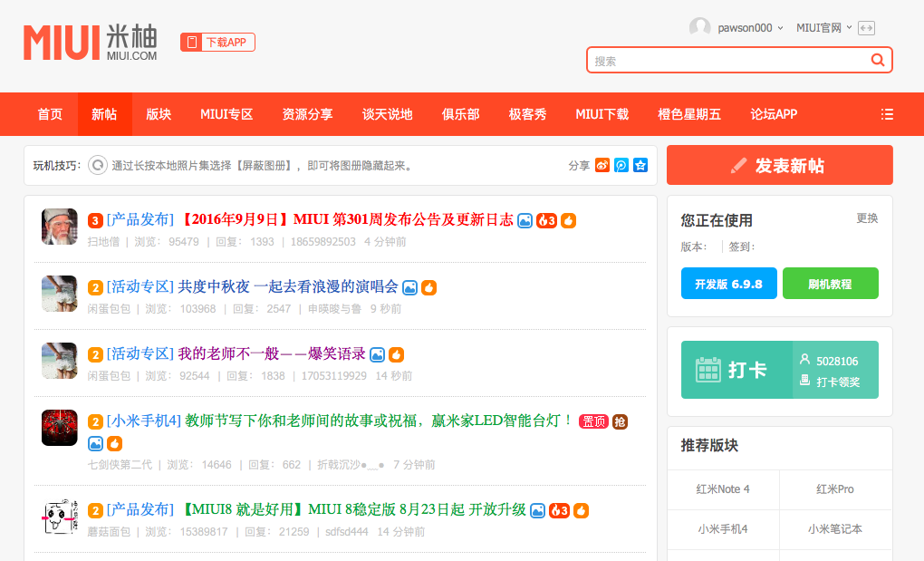Click the 开发版 6.9.8 button
Screen dimensions: 924x561
tap(728, 284)
